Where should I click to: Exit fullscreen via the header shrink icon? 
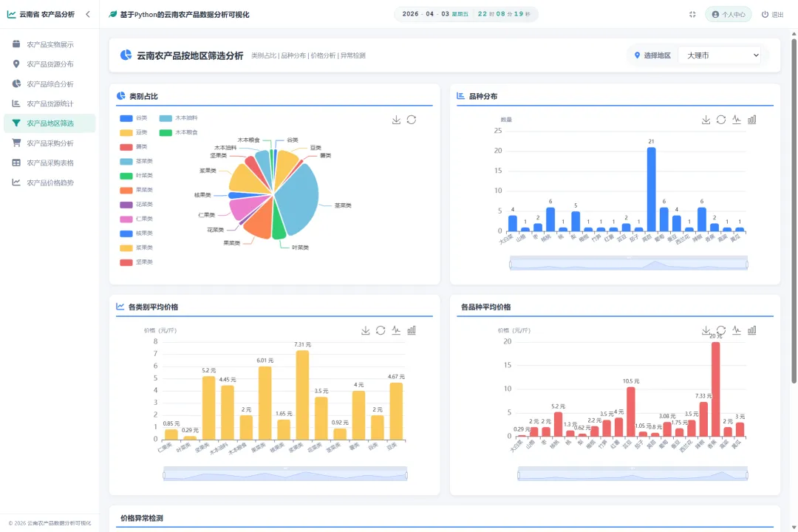(692, 14)
